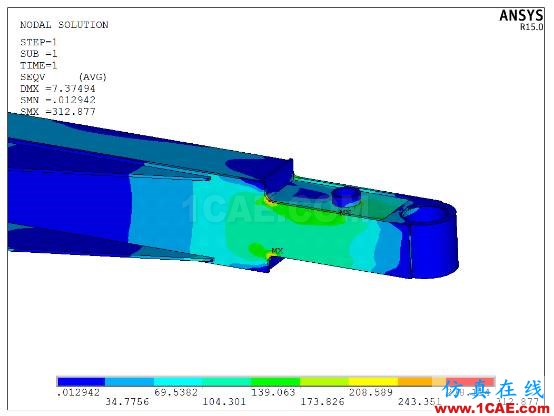Click the round pin on the bracket
The width and height of the screenshot is (554, 416).
(346, 195)
